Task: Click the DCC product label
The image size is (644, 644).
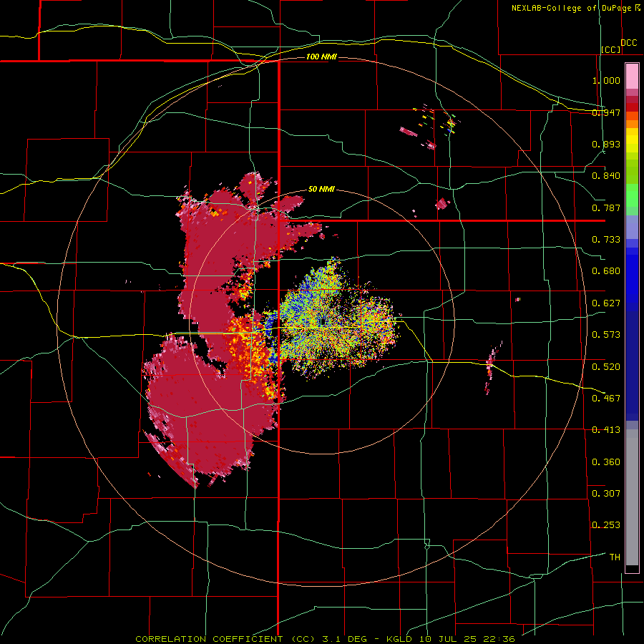Action: (x=628, y=43)
